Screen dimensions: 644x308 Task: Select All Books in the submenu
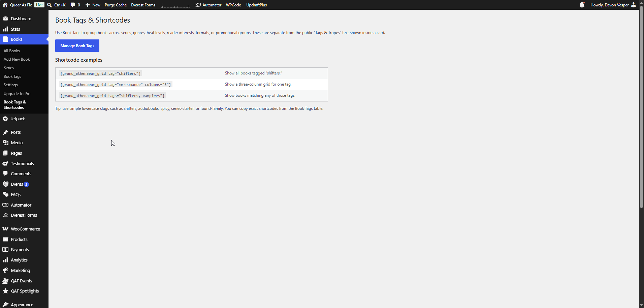point(12,51)
